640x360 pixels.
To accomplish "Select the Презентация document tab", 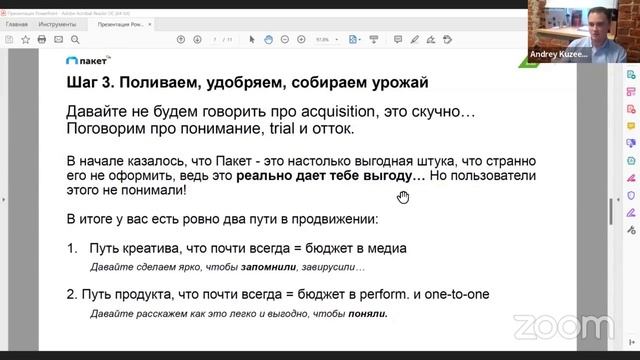I will (x=120, y=24).
